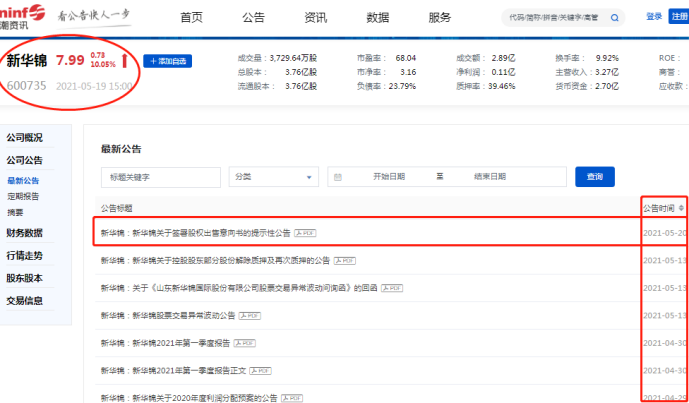Click the 查询 search button
689x403 pixels.
tap(595, 177)
